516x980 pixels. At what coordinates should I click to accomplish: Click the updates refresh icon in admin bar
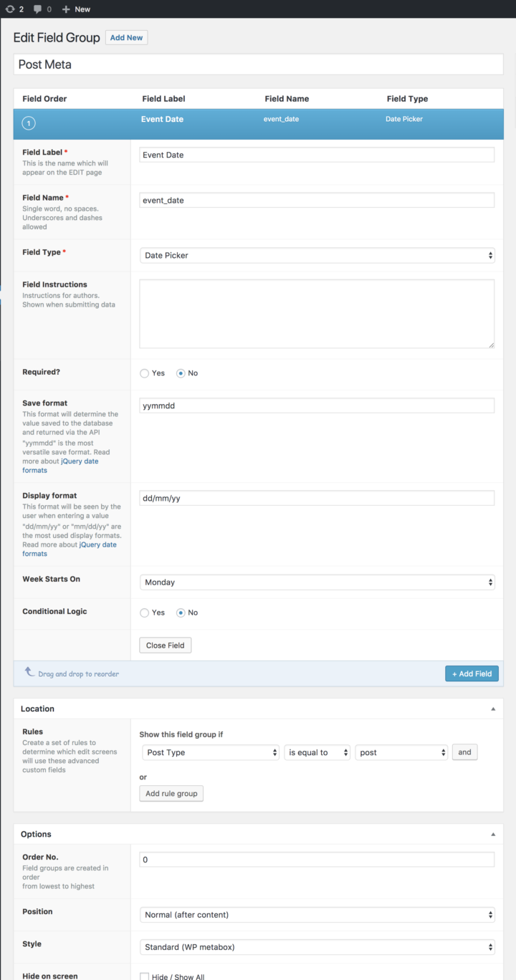[x=10, y=9]
